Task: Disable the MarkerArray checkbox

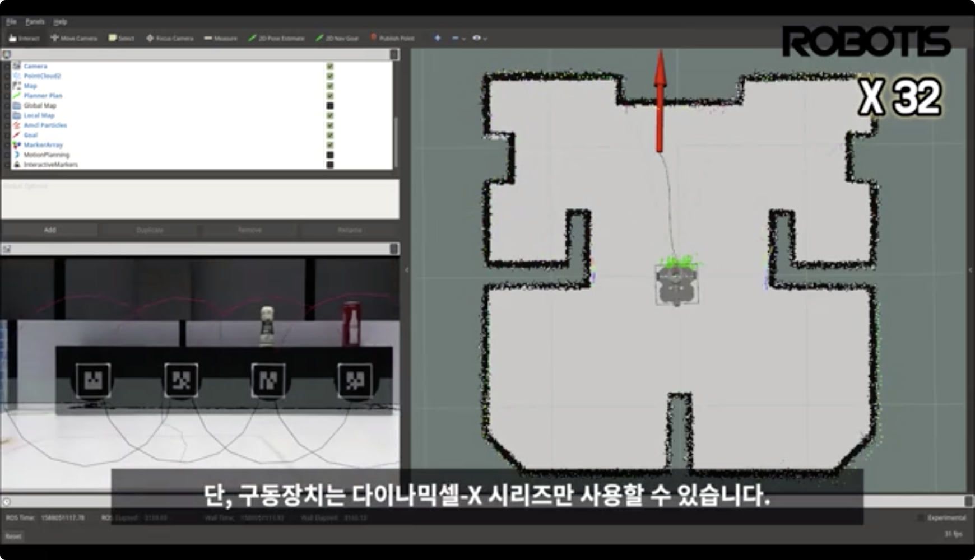Action: [330, 145]
